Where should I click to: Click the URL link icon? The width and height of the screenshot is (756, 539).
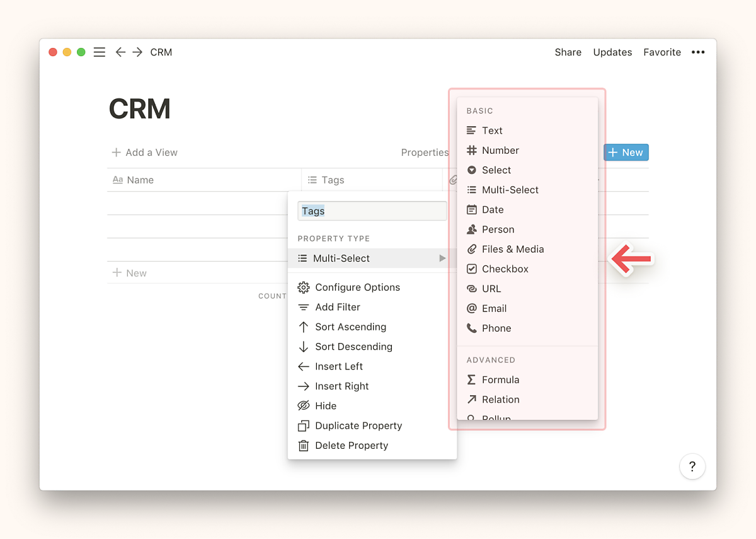click(471, 289)
